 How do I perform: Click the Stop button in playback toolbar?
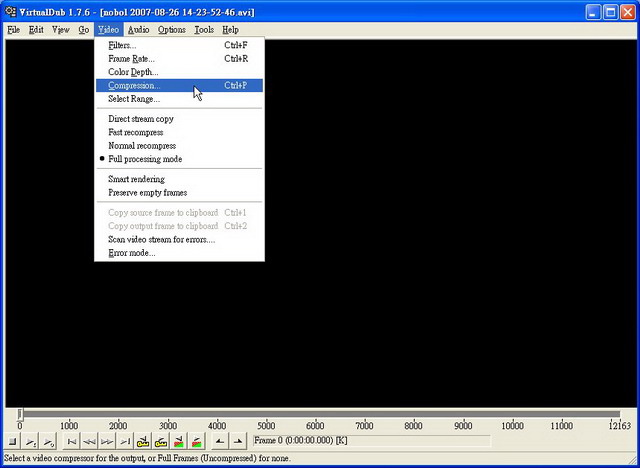click(12, 441)
